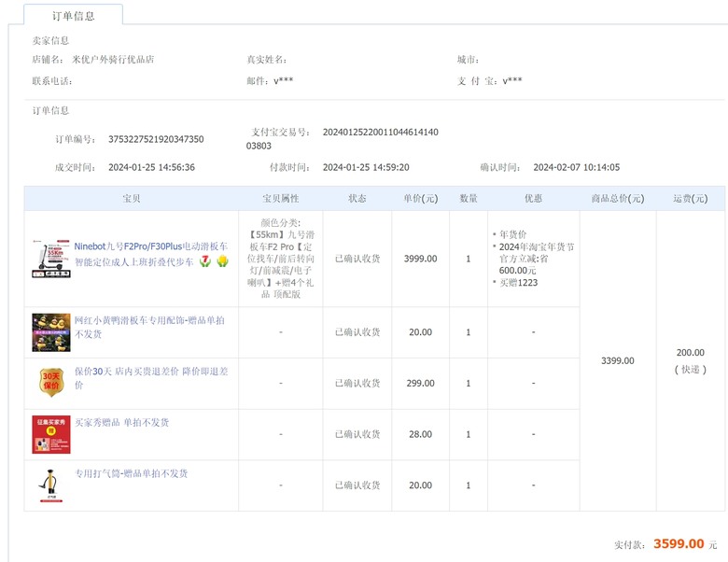Click the 成交时间 value 2024-01-25 14:56:36
The height and width of the screenshot is (562, 728).
(152, 167)
